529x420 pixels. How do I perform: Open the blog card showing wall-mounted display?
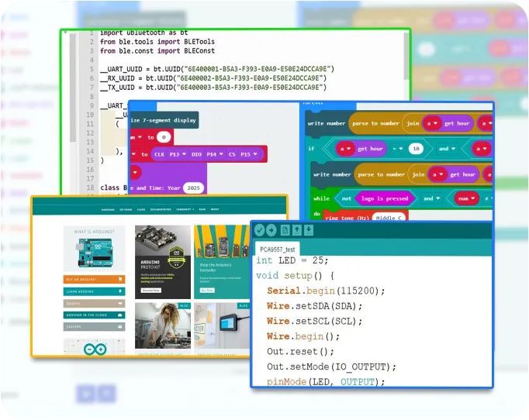coord(223,325)
